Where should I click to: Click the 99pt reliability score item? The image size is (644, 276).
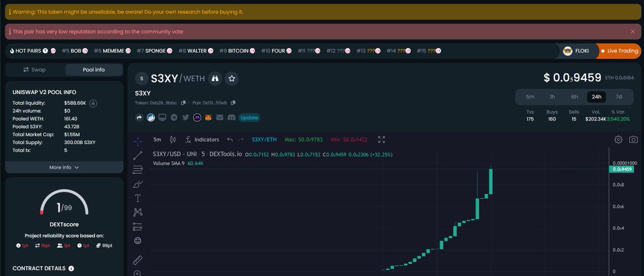104,245
